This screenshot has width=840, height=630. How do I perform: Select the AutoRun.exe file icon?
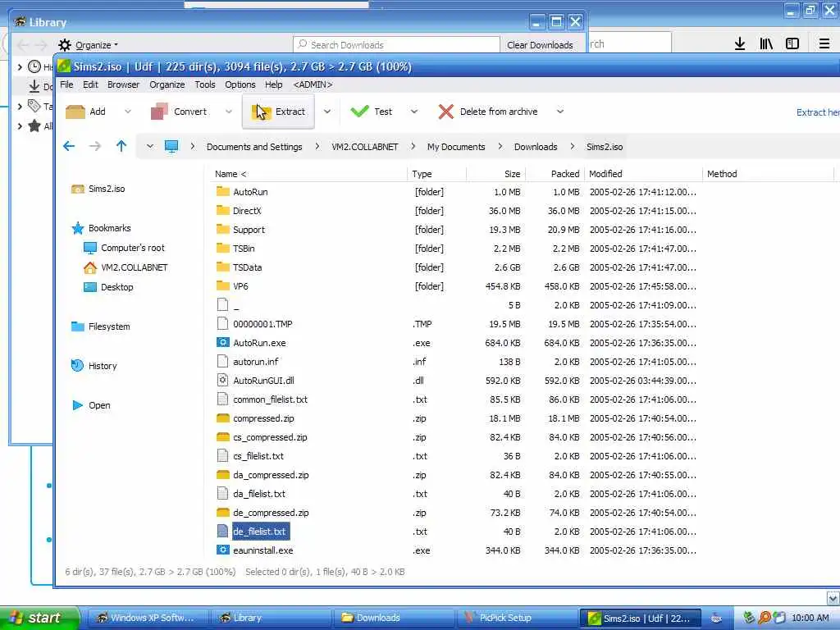(x=223, y=342)
